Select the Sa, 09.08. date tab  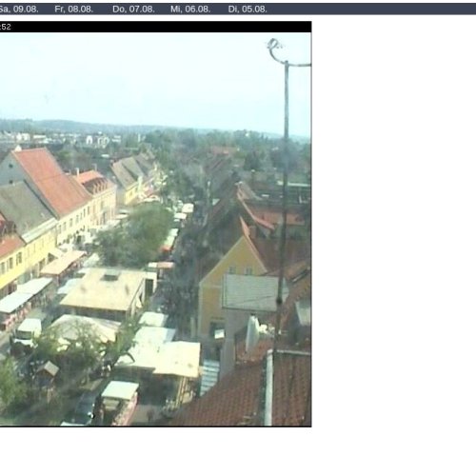click(x=19, y=10)
